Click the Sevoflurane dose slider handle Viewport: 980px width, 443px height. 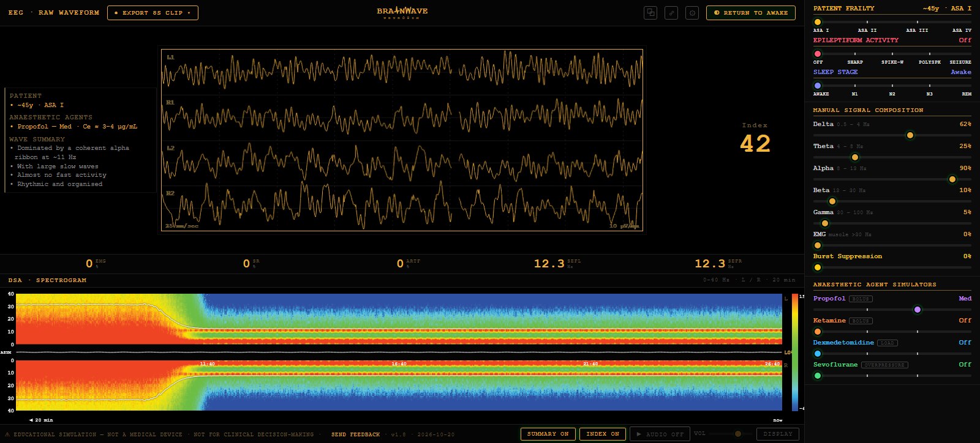(818, 376)
